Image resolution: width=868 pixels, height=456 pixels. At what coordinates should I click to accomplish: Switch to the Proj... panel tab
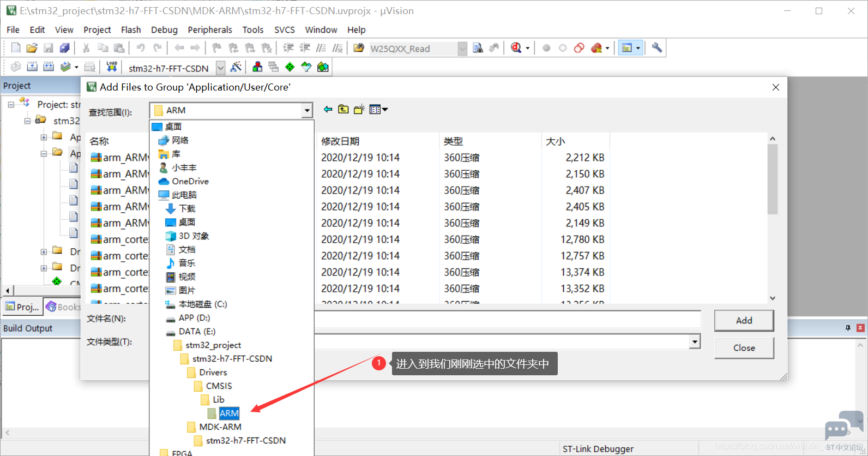tap(23, 307)
